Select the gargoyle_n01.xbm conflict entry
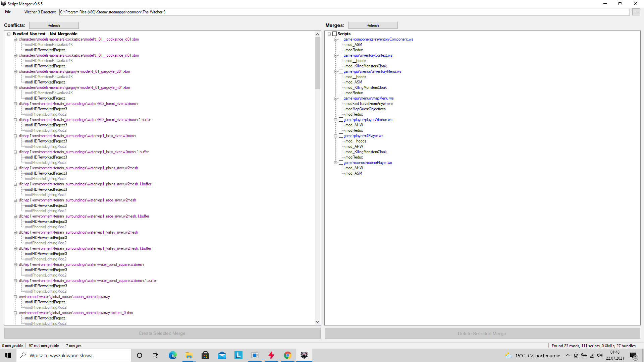Image resolution: width=644 pixels, height=362 pixels. (74, 87)
